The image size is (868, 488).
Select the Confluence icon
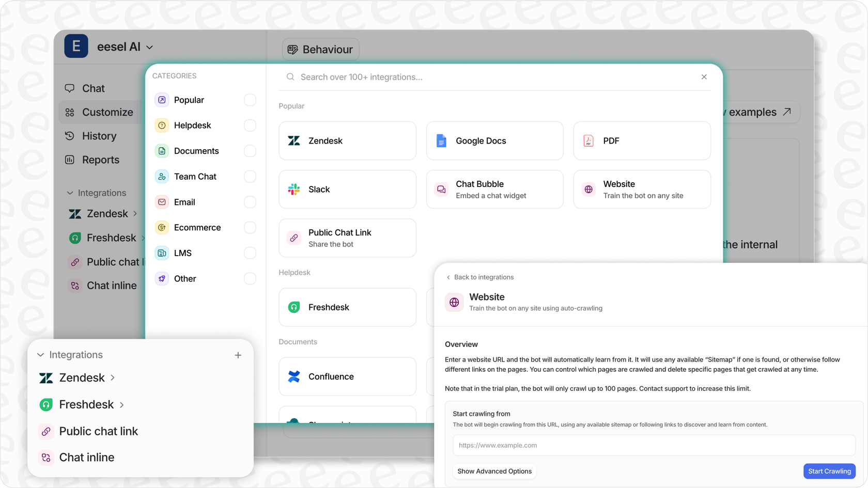[293, 376]
